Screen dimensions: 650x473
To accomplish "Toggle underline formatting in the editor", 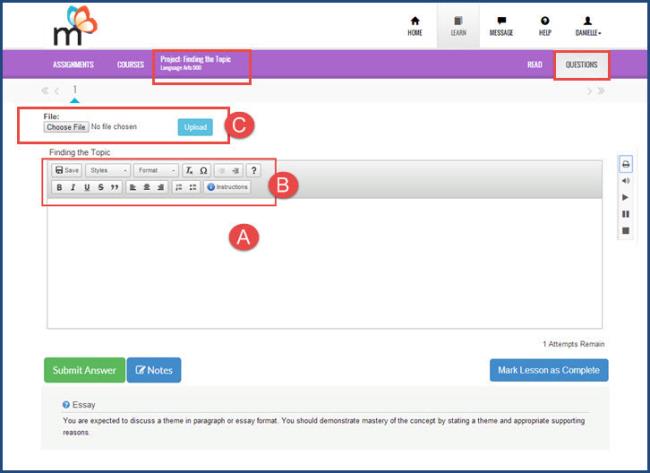I will tap(87, 187).
